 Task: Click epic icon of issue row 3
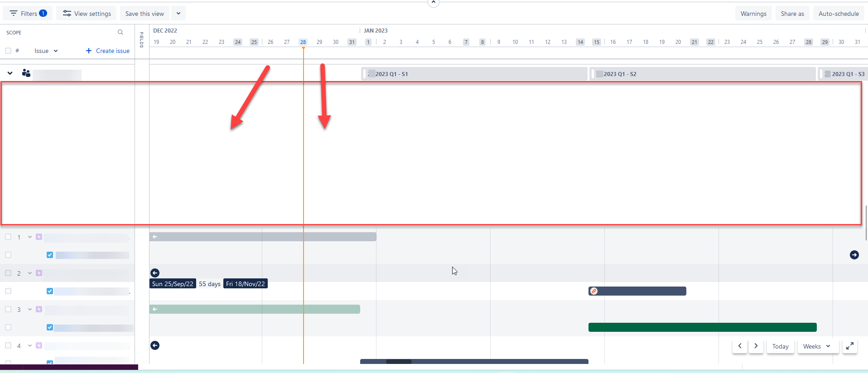click(x=39, y=309)
